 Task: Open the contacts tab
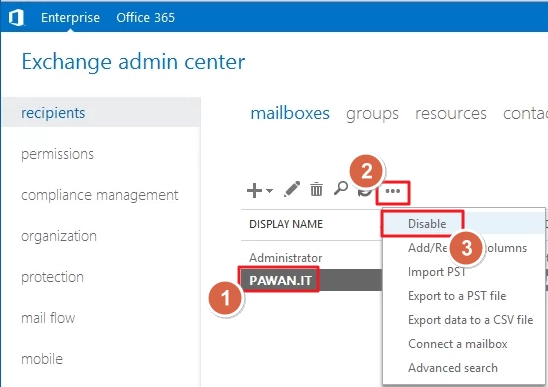click(525, 114)
